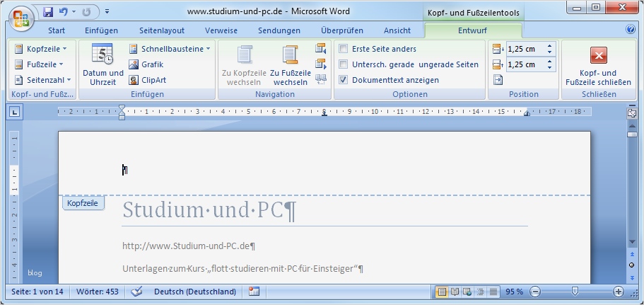Screen dimensions: 644x305
Task: Open the Kopfzeile gallery dropdown
Action: click(41, 49)
